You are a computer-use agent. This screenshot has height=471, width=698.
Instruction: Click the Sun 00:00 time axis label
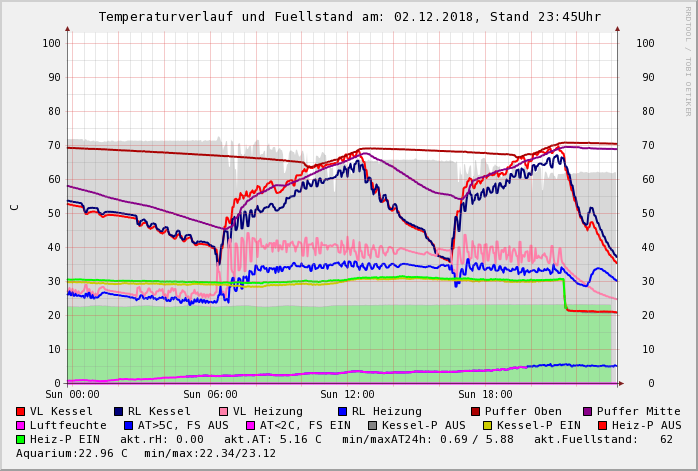pyautogui.click(x=72, y=395)
